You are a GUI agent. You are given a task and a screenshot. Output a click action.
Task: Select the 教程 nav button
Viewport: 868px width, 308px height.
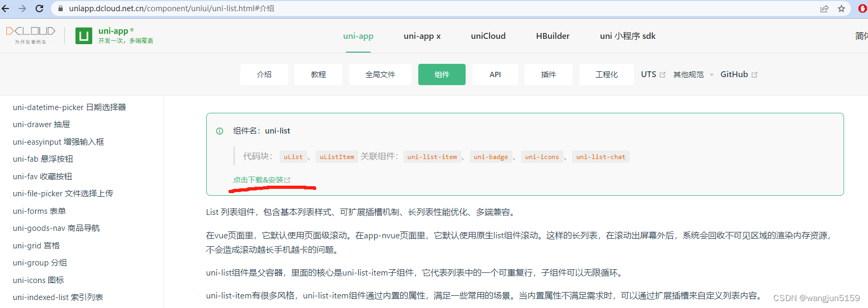click(318, 74)
